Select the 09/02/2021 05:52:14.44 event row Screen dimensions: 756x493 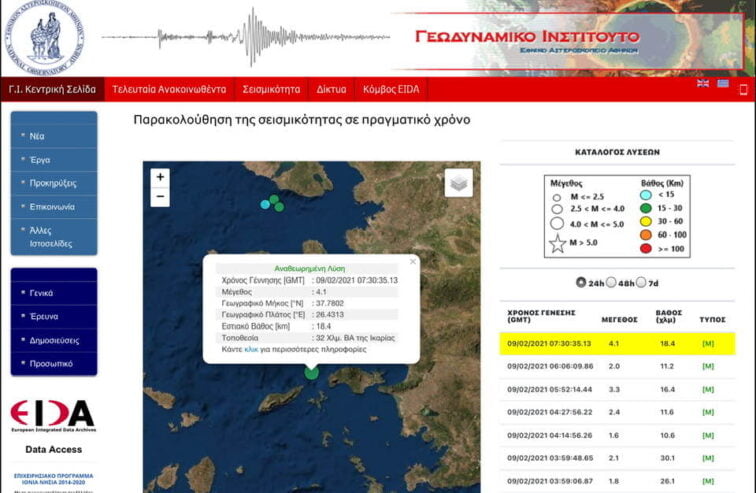pyautogui.click(x=617, y=389)
